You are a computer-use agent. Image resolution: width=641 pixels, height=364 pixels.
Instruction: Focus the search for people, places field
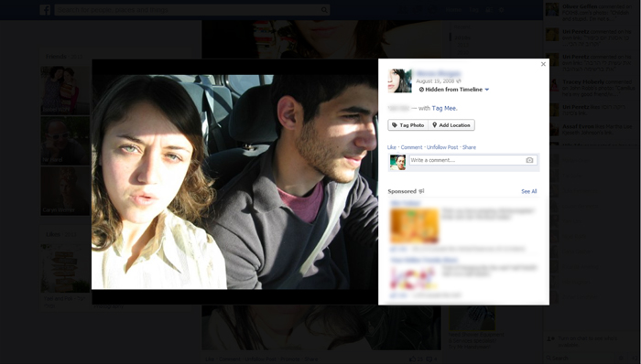click(x=187, y=10)
